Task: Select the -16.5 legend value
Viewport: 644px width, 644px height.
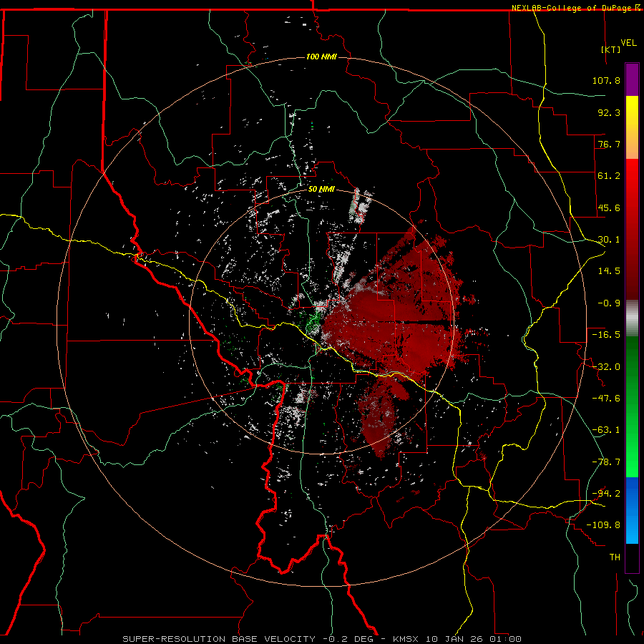Action: point(606,335)
